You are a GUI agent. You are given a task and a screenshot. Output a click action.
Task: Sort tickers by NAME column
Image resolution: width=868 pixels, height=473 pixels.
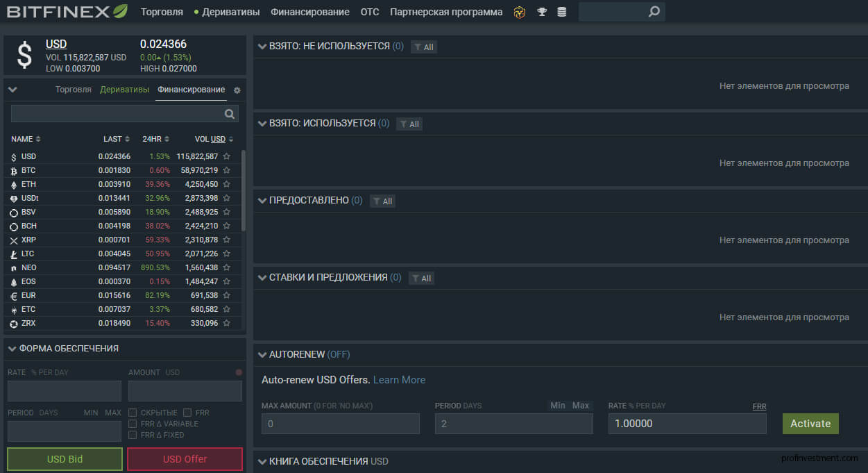[26, 139]
